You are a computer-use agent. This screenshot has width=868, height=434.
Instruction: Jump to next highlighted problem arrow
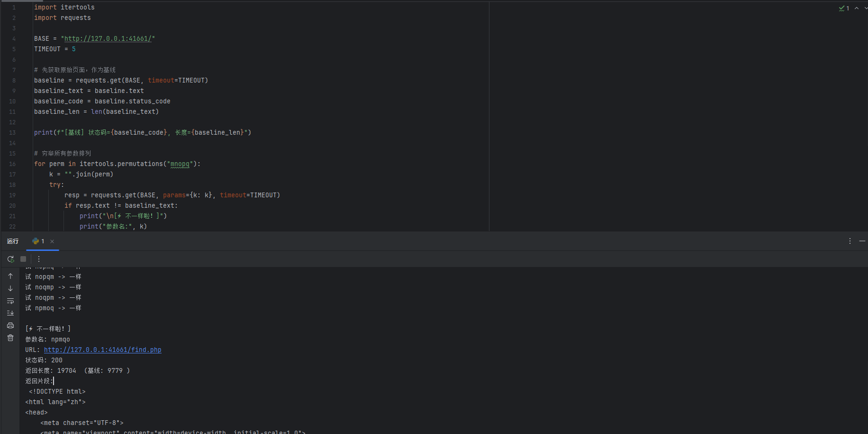coord(866,8)
